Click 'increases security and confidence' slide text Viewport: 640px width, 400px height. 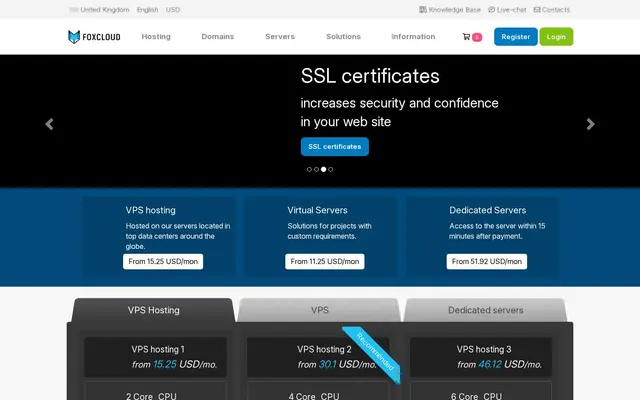(399, 103)
